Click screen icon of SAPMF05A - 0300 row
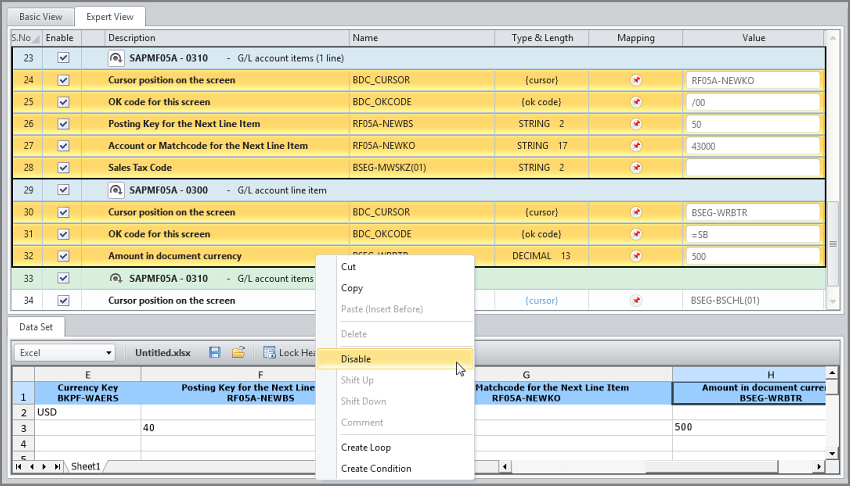Viewport: 850px width, 486px height. tap(116, 190)
